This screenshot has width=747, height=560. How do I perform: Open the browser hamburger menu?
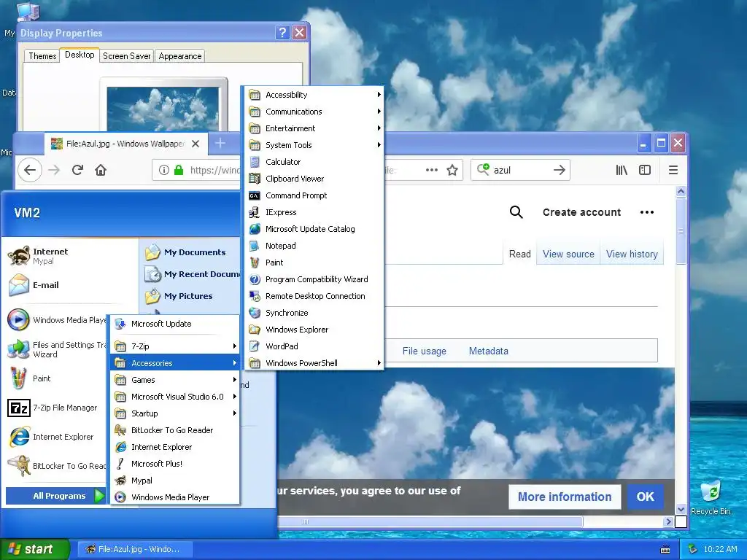(x=673, y=170)
